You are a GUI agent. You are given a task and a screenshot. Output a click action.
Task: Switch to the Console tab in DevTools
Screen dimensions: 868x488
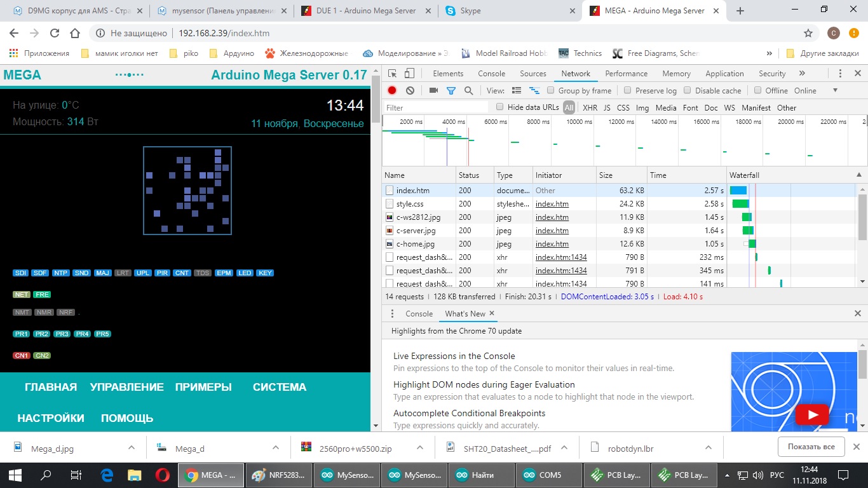[x=491, y=74]
